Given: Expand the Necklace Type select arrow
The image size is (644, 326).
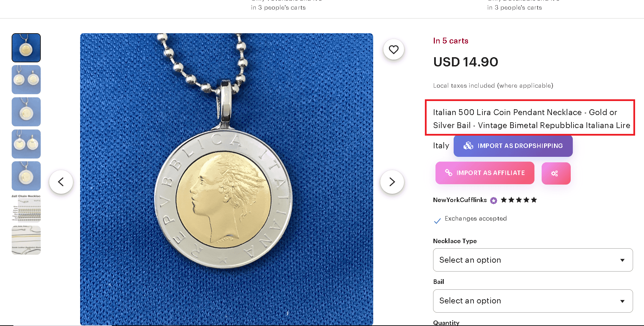Looking at the screenshot, I should coord(623,260).
